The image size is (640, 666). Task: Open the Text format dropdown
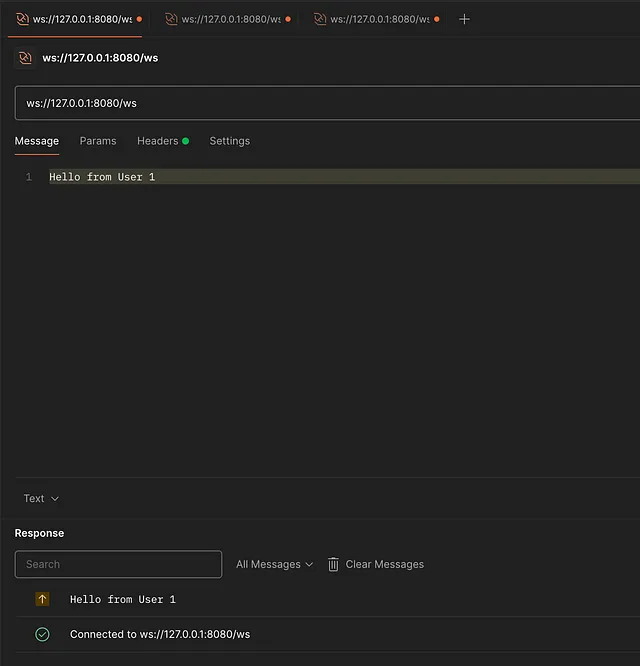pyautogui.click(x=41, y=498)
